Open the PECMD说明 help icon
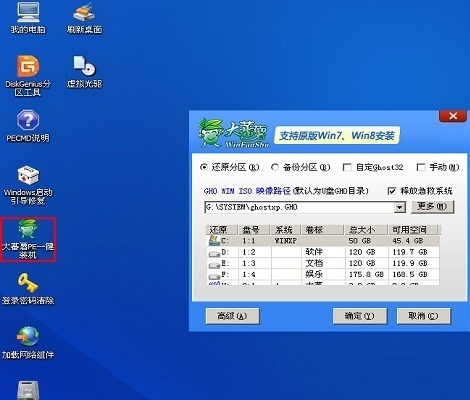 pos(28,127)
